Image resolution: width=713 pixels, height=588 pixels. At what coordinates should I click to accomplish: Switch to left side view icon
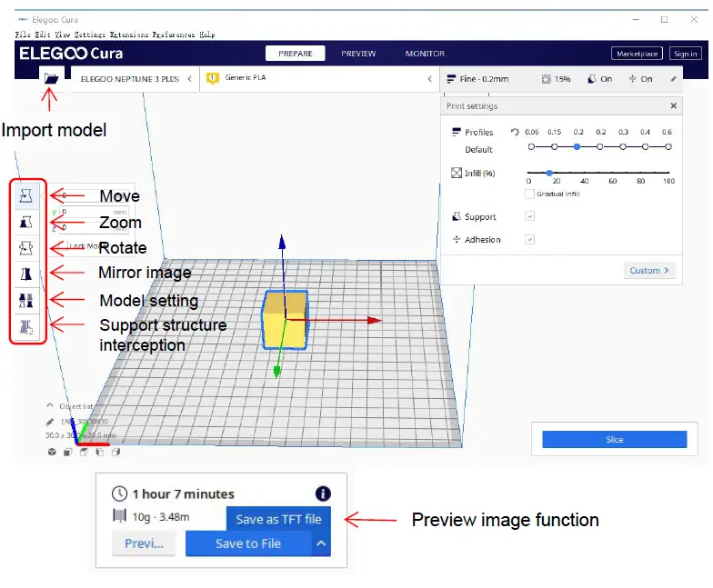pos(100,452)
